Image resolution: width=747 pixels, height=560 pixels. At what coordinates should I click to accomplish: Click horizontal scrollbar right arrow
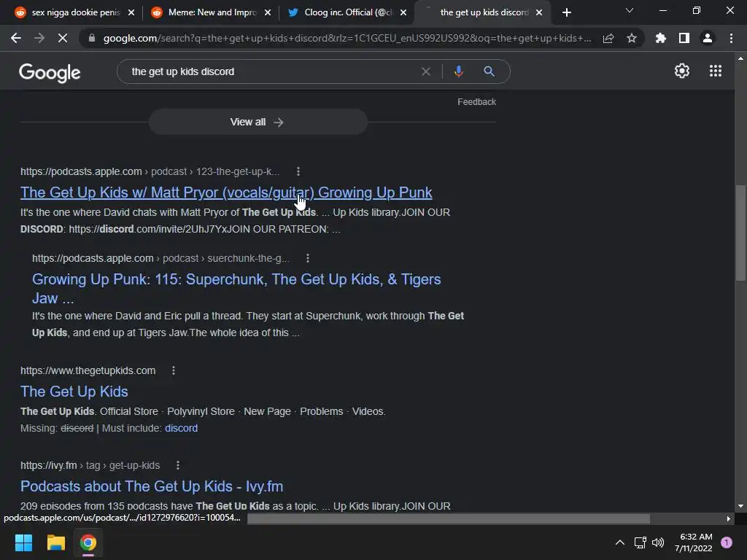[729, 518]
